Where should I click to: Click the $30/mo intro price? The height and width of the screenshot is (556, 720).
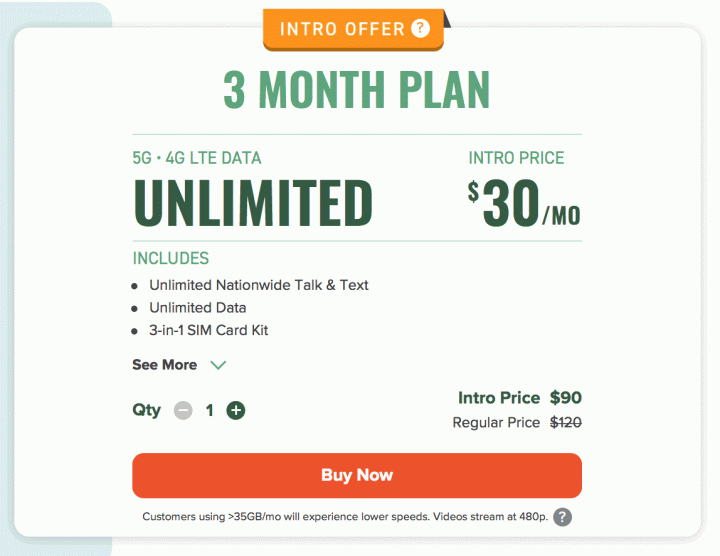[x=524, y=203]
